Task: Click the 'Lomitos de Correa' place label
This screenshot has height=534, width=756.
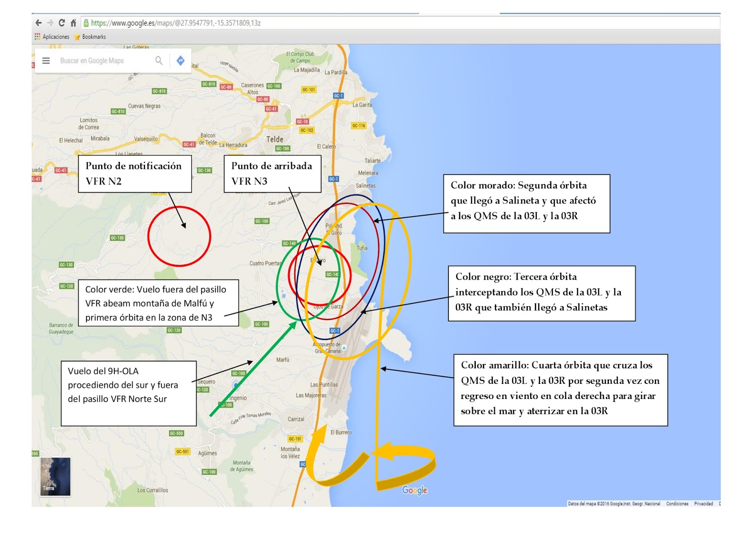Action: point(89,124)
